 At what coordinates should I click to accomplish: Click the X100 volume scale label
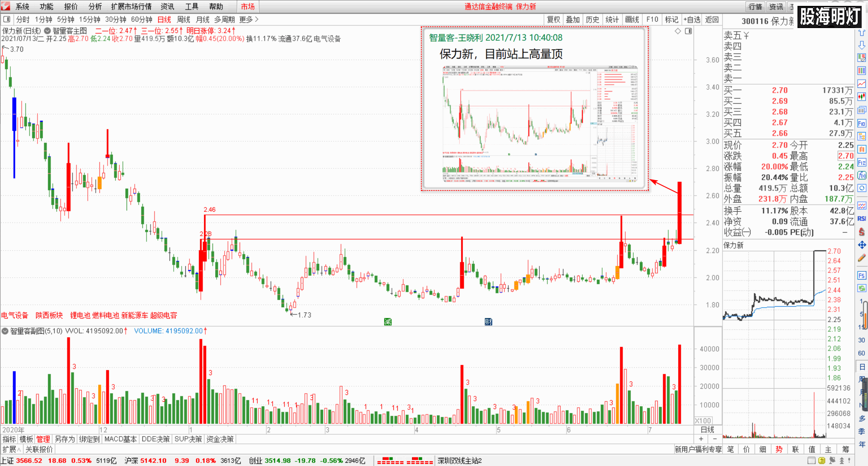(x=703, y=420)
